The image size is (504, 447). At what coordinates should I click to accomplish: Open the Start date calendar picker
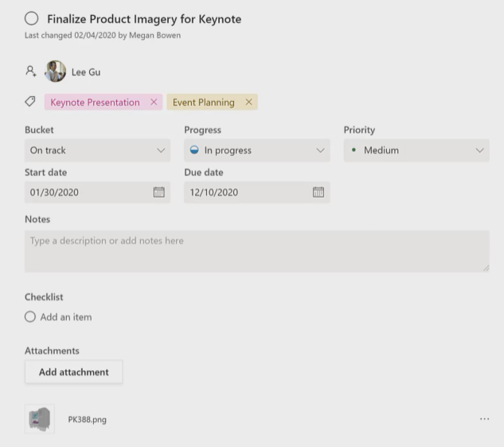158,192
